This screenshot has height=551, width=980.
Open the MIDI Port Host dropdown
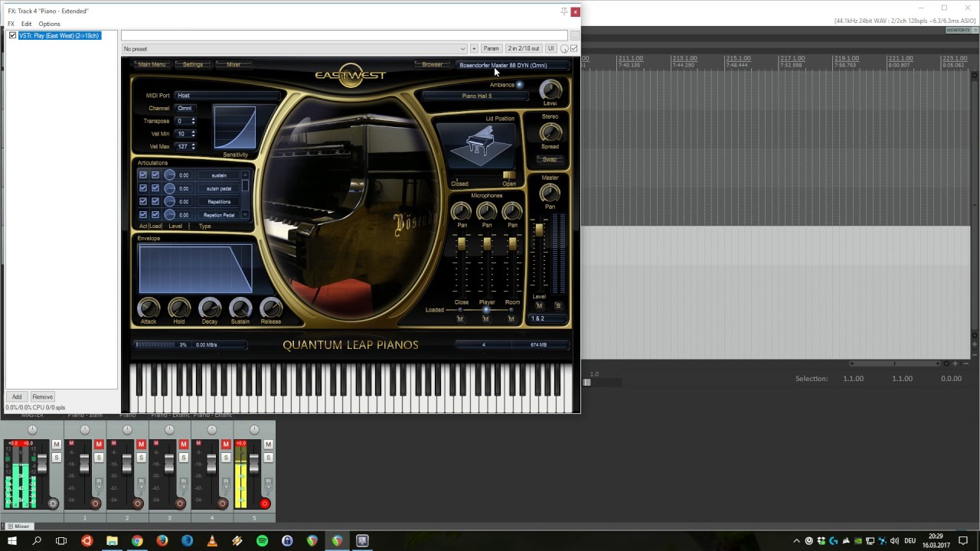228,96
